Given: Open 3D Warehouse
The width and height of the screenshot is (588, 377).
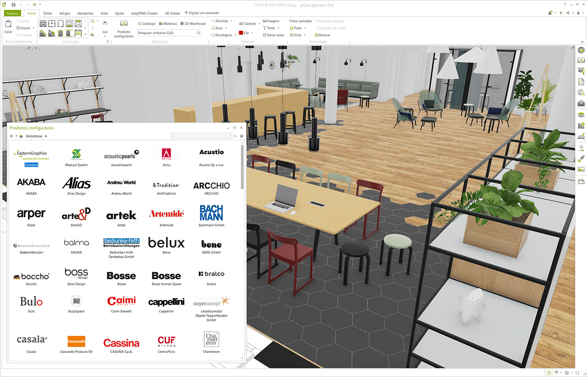Looking at the screenshot, I should tap(193, 24).
